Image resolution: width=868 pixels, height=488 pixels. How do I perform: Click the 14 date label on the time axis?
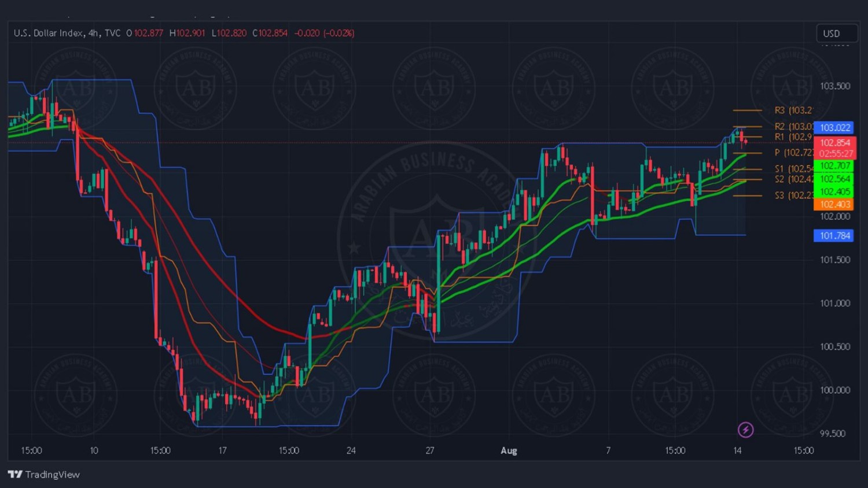[x=737, y=450]
